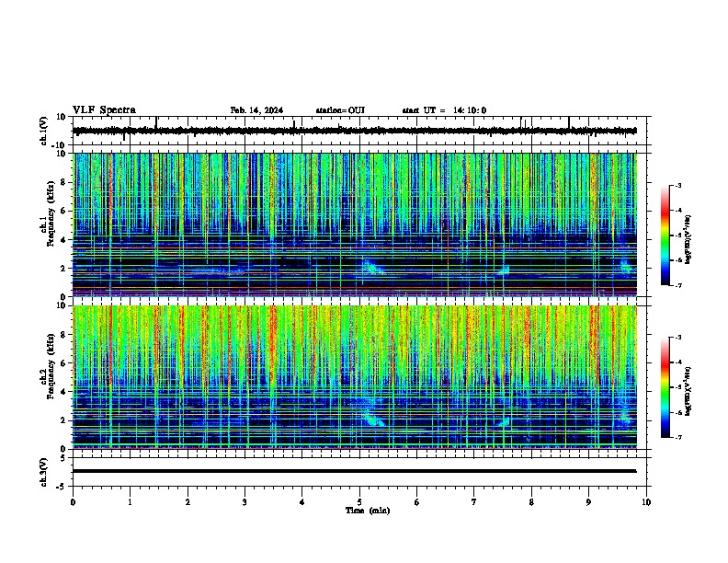Image resolution: width=728 pixels, height=563 pixels.
Task: Click the "-3" label atop ch.1 color bar
Action: 677,185
